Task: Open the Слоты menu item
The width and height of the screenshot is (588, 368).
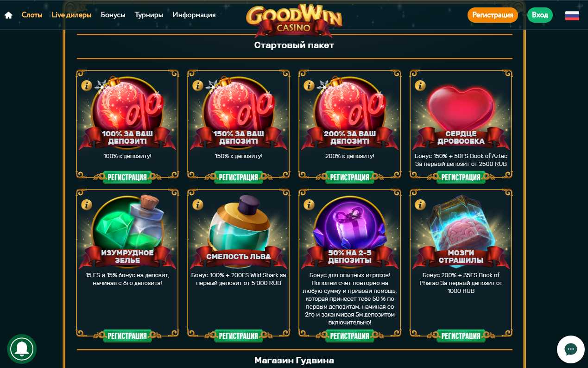Action: pyautogui.click(x=32, y=15)
